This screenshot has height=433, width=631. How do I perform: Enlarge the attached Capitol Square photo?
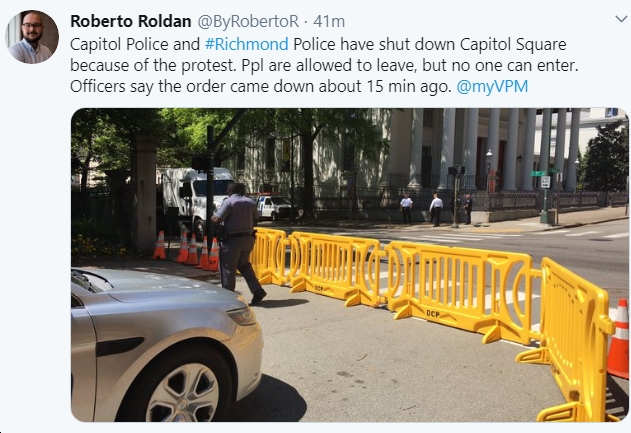[x=350, y=265]
